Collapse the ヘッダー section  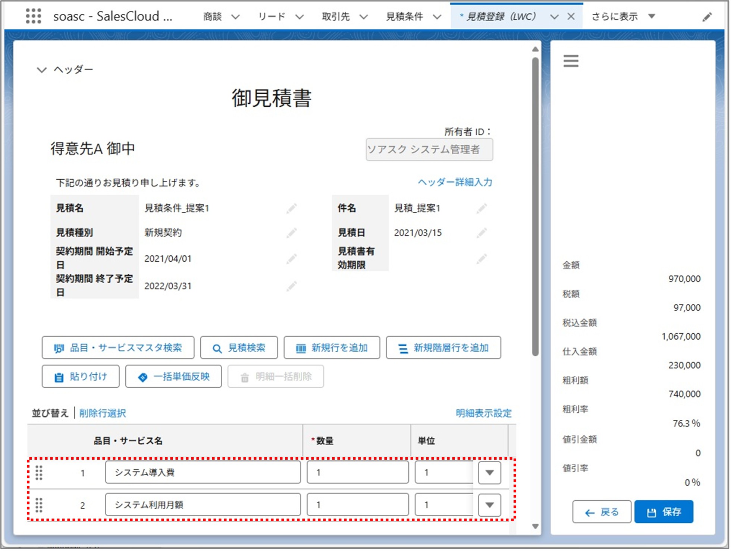click(41, 69)
